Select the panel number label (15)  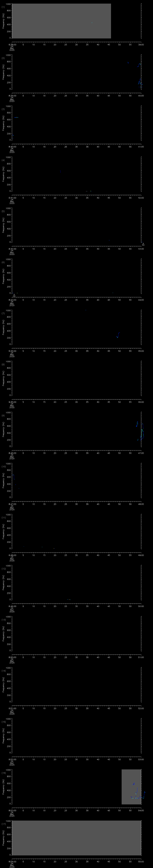[x=3, y=722]
